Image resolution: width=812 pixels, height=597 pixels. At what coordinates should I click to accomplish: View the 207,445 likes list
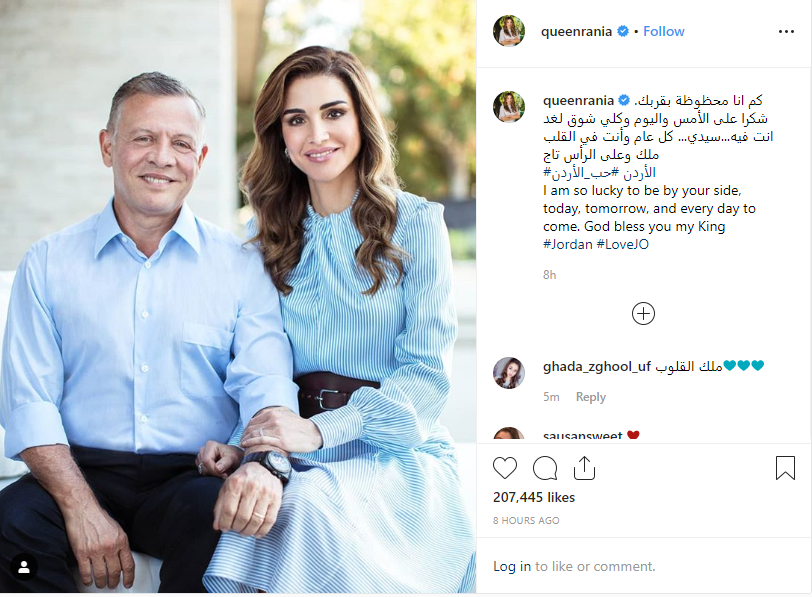click(534, 498)
